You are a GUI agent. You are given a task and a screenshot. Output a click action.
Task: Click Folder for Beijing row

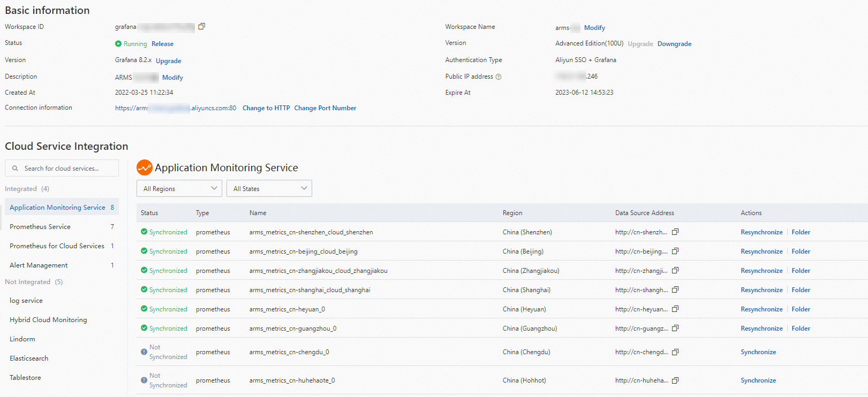[801, 251]
